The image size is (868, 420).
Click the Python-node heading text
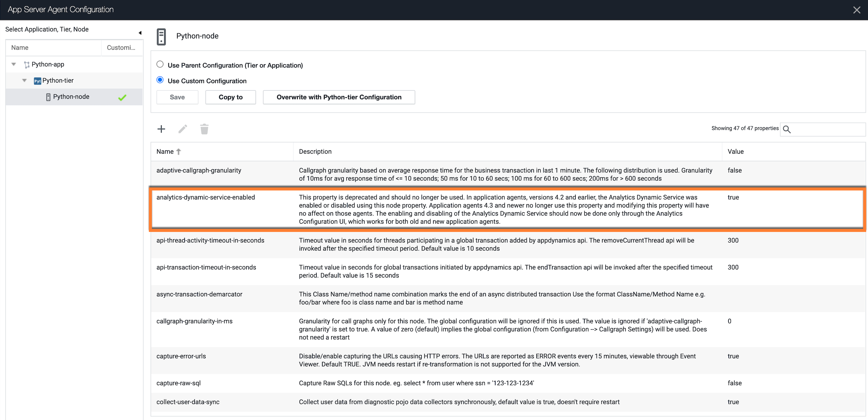tap(197, 36)
